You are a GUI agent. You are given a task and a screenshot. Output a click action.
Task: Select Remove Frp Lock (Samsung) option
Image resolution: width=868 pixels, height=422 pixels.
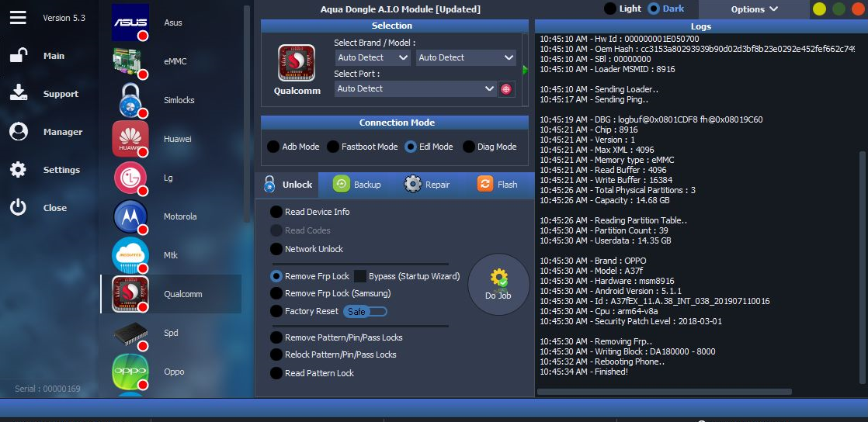(276, 293)
